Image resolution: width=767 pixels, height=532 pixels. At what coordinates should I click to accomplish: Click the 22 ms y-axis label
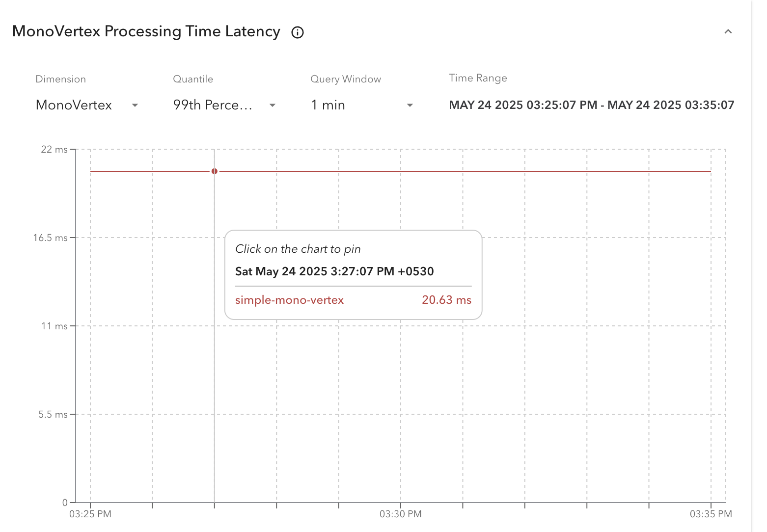coord(54,150)
